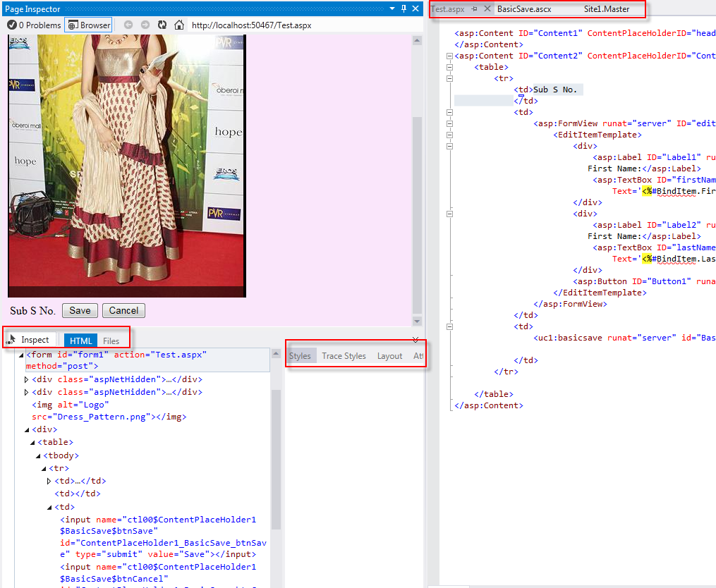Screen dimensions: 716x588
Task: Collapse the table node in HTML tree
Action: (x=32, y=442)
